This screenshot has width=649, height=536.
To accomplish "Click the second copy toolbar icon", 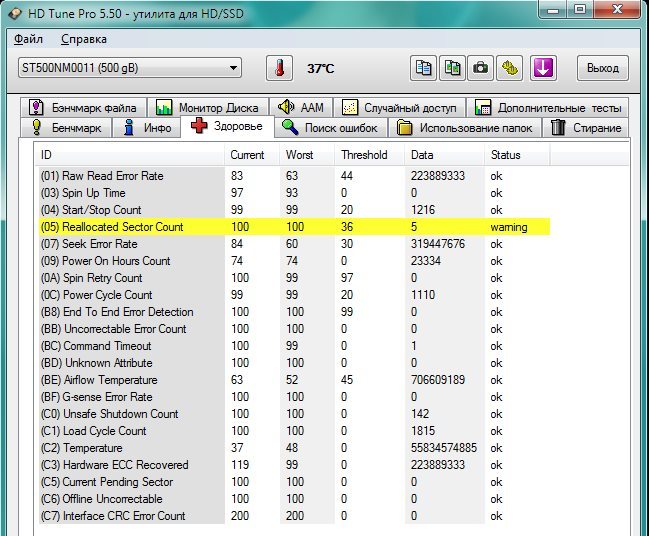I will click(453, 68).
